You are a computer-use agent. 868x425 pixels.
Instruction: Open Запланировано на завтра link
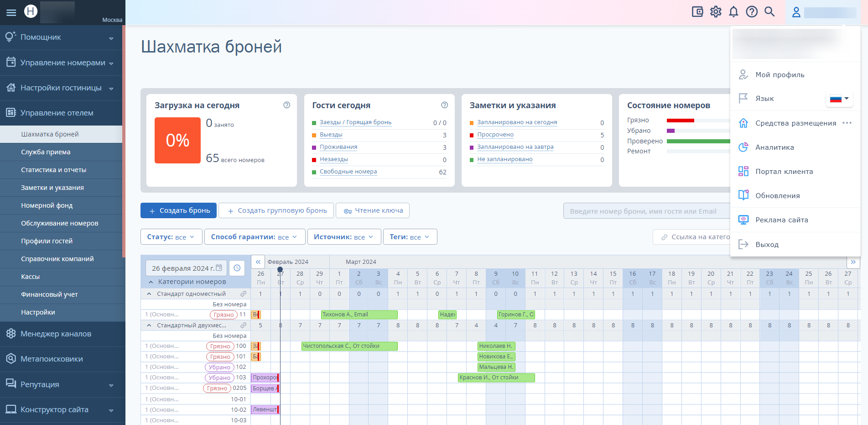(x=515, y=147)
